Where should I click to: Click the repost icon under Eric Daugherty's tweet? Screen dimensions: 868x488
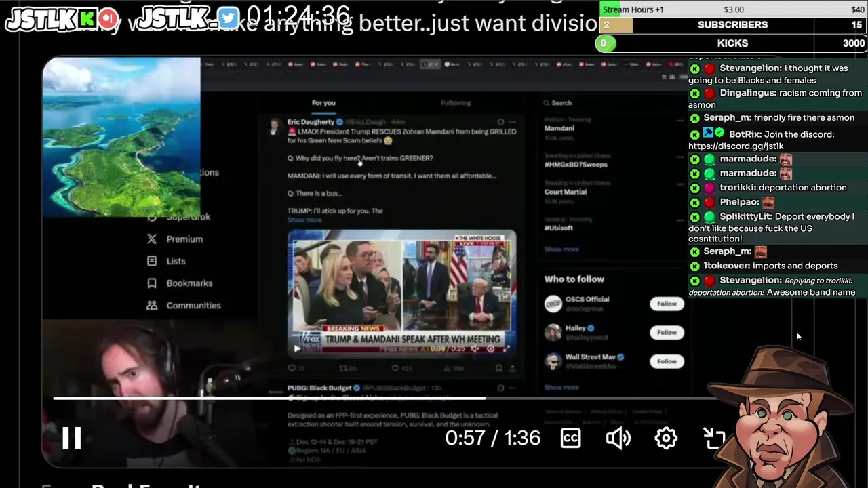point(342,369)
